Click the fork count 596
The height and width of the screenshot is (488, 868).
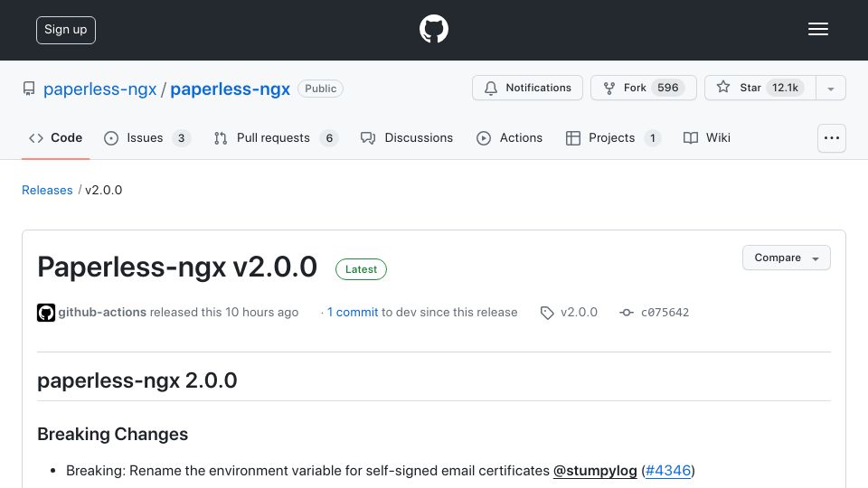click(667, 88)
